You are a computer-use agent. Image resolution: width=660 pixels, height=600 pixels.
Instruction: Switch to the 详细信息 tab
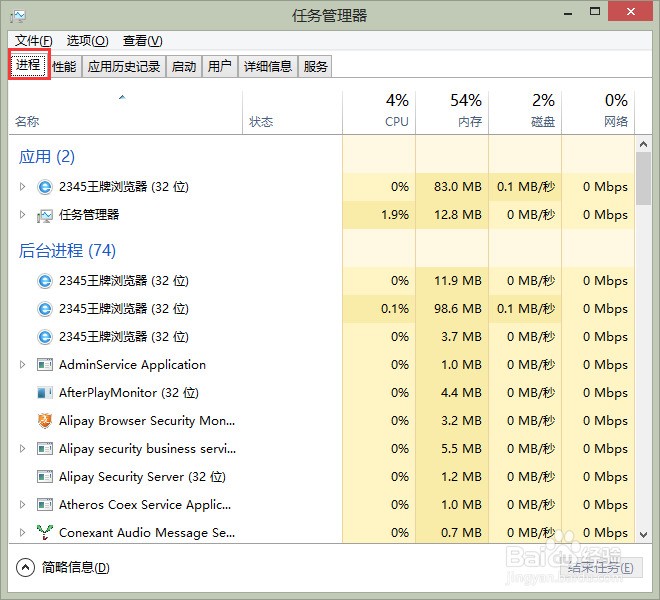pos(268,67)
